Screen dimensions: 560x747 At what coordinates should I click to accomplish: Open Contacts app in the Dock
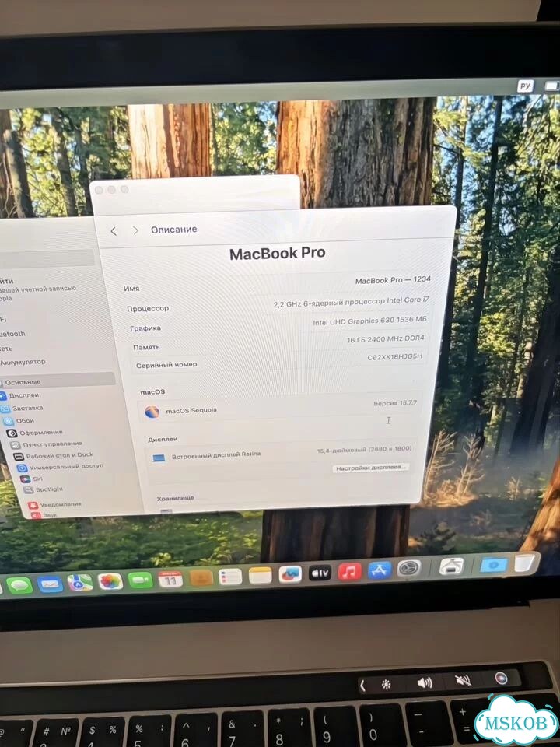(201, 578)
